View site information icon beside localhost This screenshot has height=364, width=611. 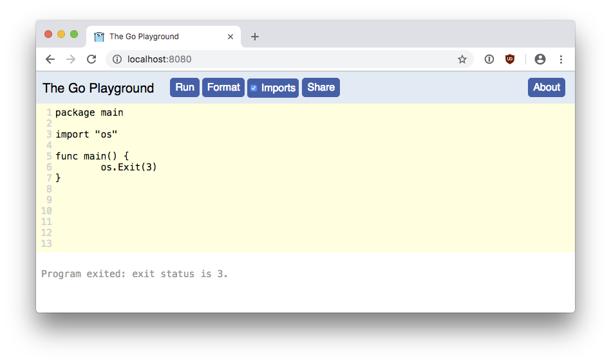117,59
